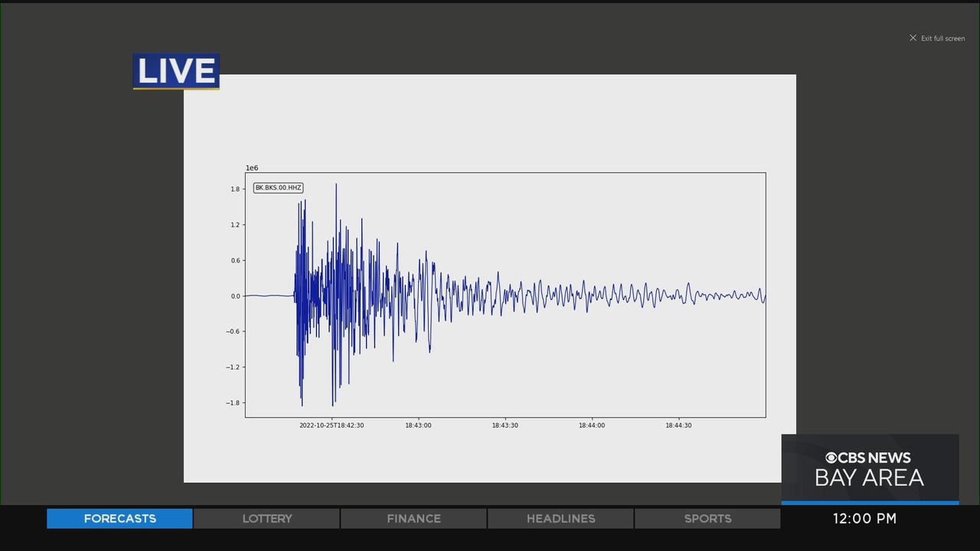The height and width of the screenshot is (551, 980).
Task: Select the FORECASTS tab
Action: (x=119, y=518)
